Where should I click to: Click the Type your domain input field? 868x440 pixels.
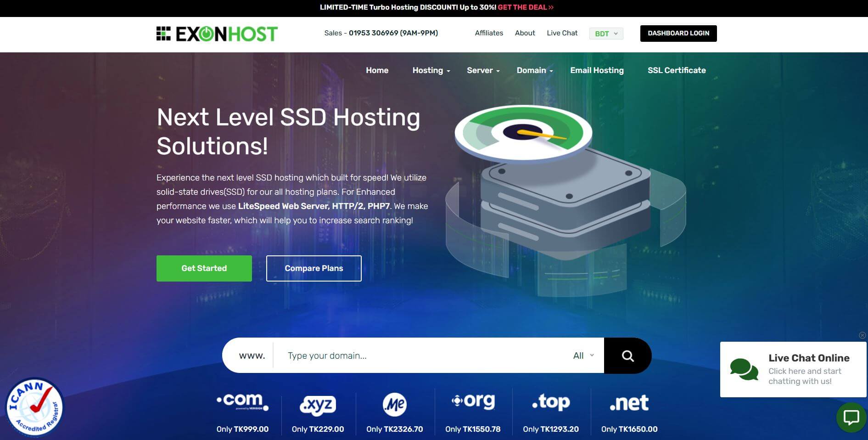point(422,355)
